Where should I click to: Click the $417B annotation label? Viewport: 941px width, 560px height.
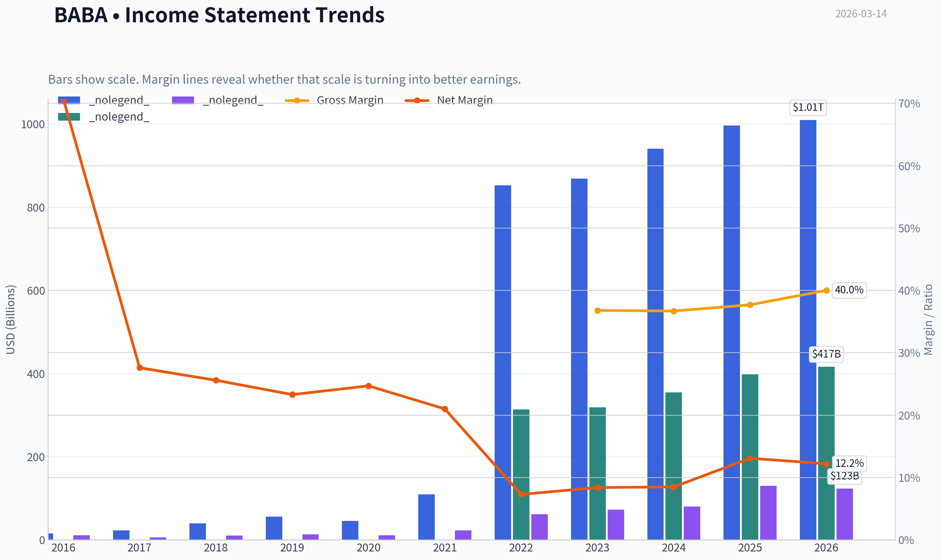(x=826, y=354)
